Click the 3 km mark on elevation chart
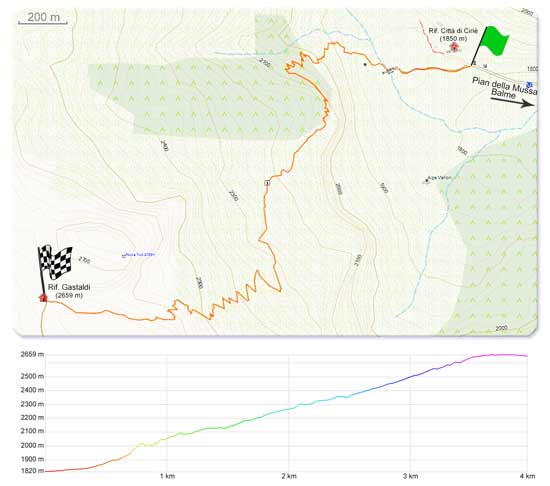Screen dimensions: 550x486 pos(410,476)
